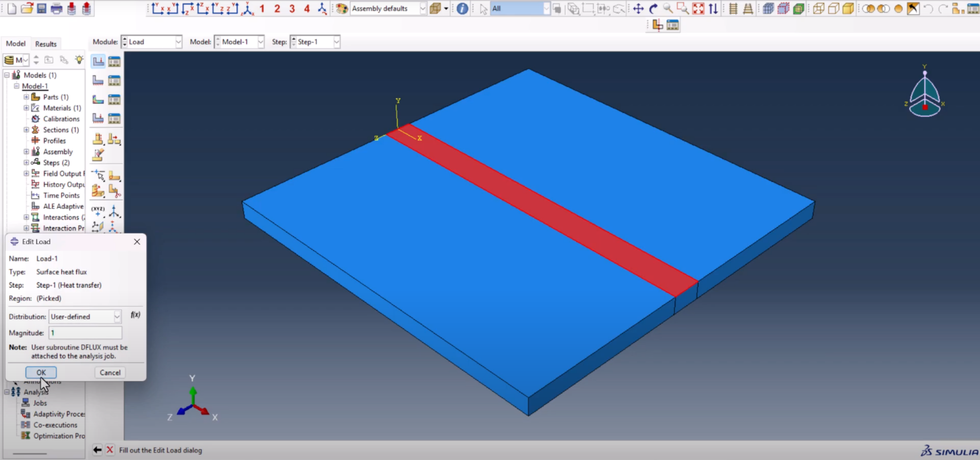Screen dimensions: 980x460
Task: Expand the Parts tree item
Action: pos(26,97)
